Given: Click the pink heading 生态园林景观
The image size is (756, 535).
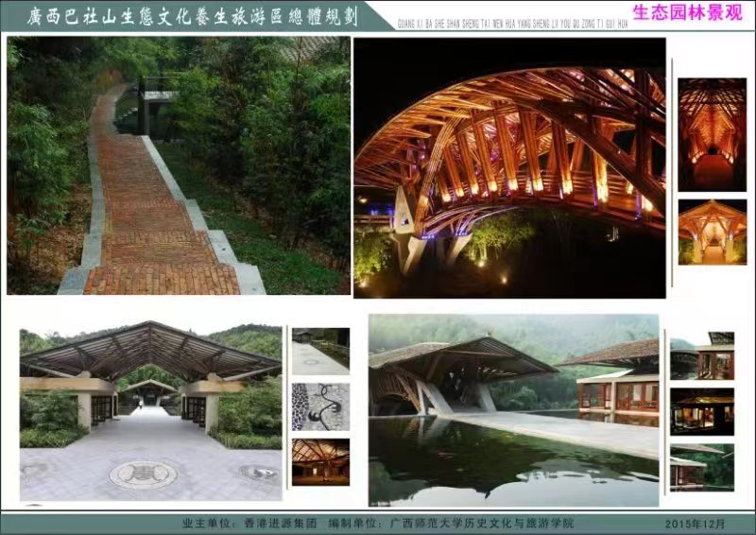Looking at the screenshot, I should pyautogui.click(x=687, y=13).
